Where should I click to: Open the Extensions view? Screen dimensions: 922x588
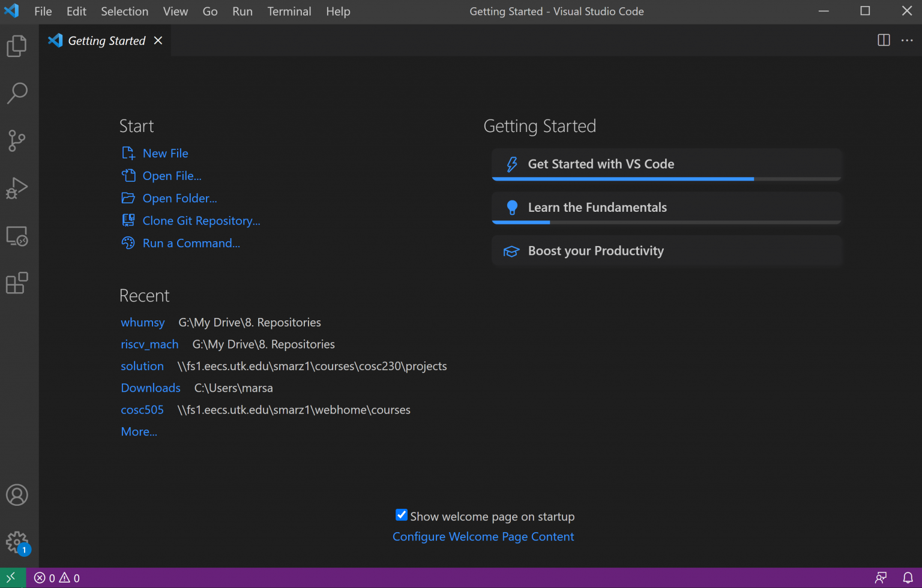(17, 283)
